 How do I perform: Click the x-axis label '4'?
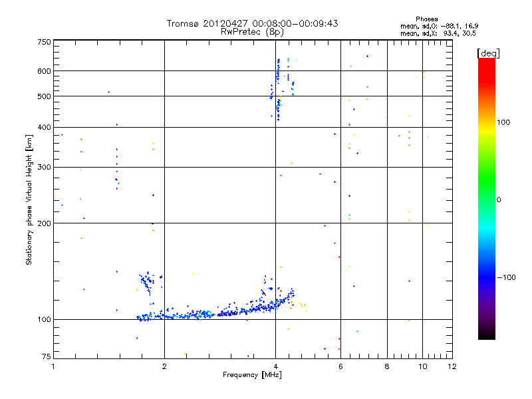[275, 366]
